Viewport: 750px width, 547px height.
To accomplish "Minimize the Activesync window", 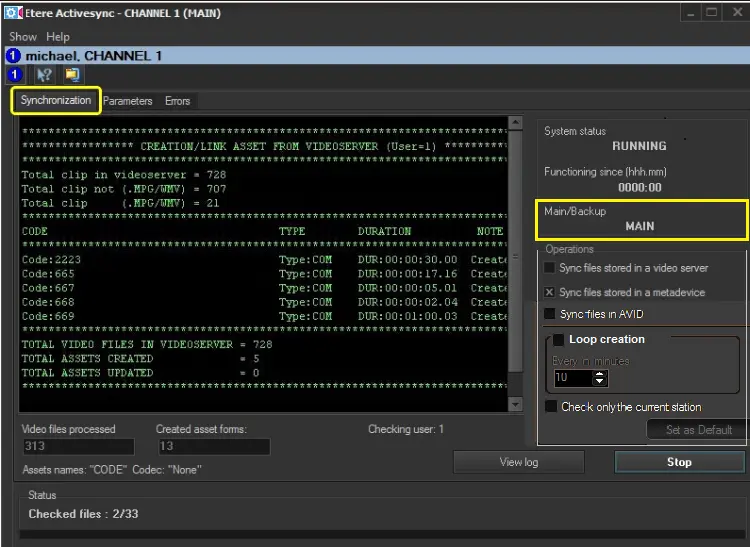I will pos(689,13).
